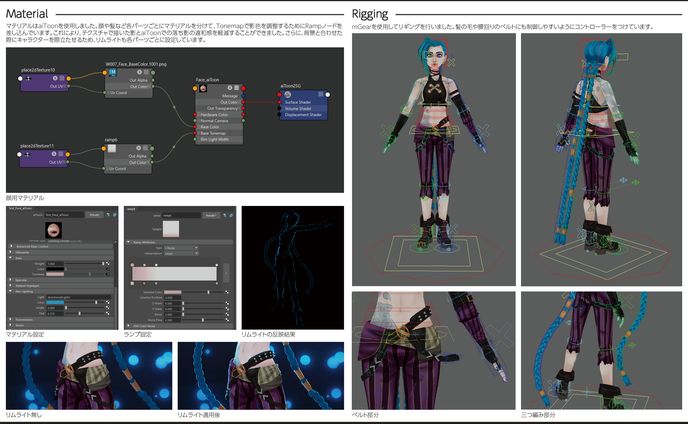Image resolution: width=688 pixels, height=424 pixels.
Task: Expand the Stylized Highlight section
Action: (x=10, y=285)
